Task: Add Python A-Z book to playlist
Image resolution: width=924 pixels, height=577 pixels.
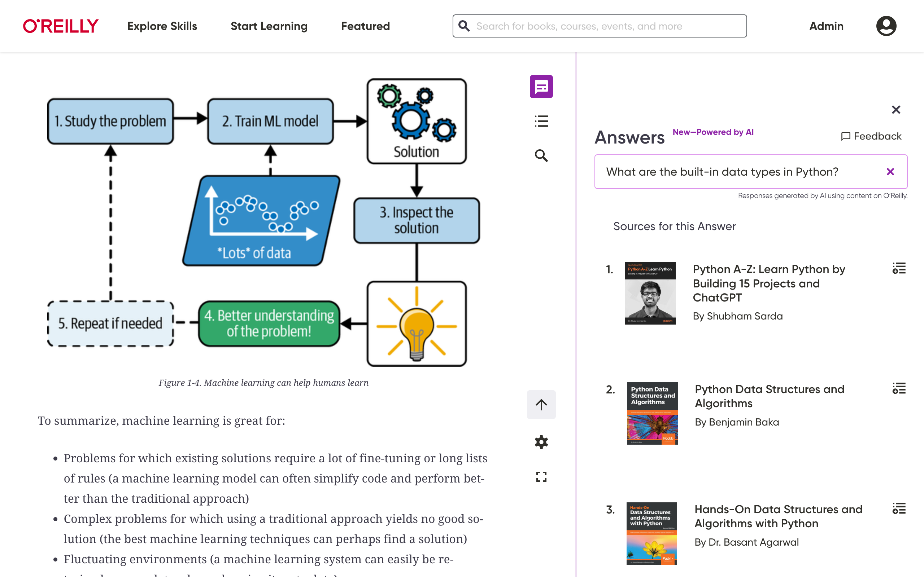Action: tap(899, 268)
